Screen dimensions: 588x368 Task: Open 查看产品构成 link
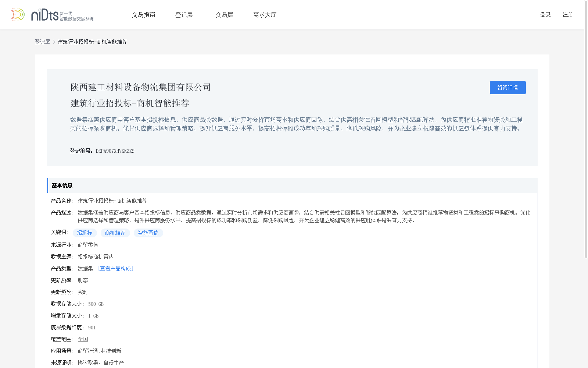click(x=115, y=269)
